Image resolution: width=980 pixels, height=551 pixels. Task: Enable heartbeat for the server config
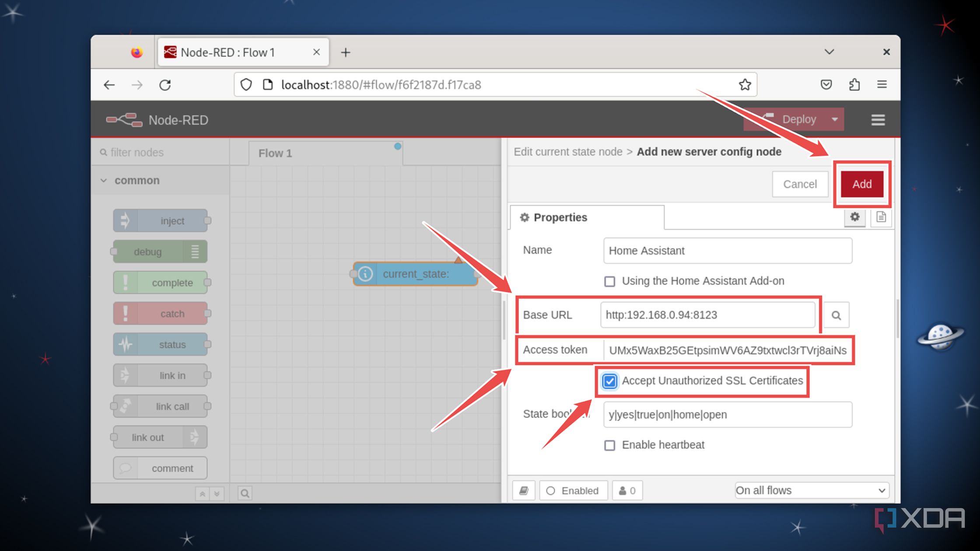[609, 445]
